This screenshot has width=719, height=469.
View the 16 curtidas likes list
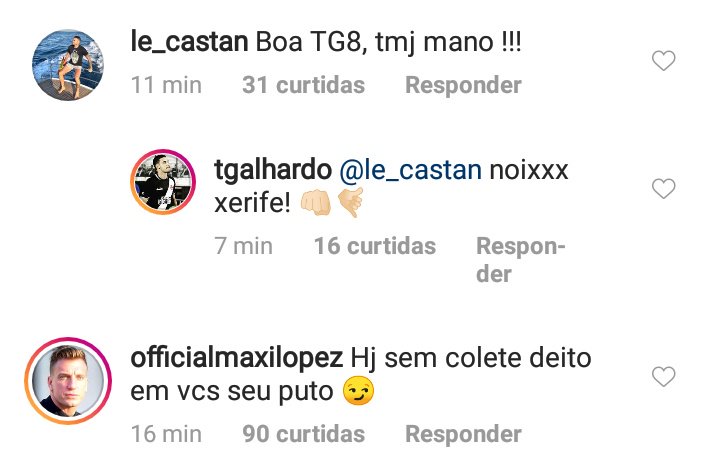coord(375,246)
